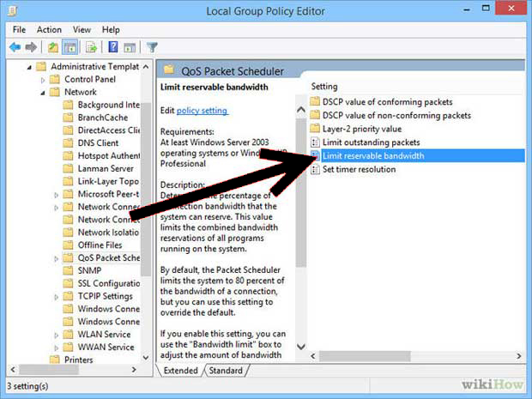Open the View menu
This screenshot has width=532, height=399.
point(82,29)
